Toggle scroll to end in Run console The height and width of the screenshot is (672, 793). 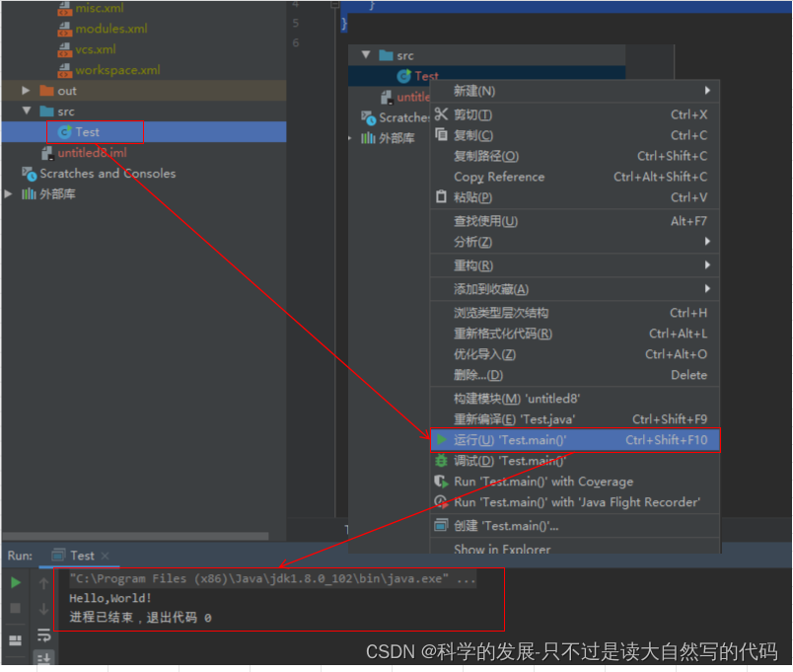click(44, 658)
